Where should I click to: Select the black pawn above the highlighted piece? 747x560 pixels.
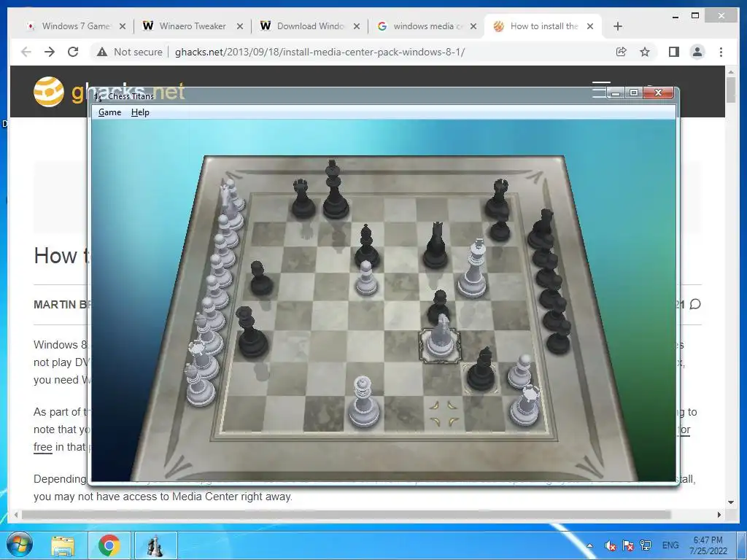coord(438,306)
